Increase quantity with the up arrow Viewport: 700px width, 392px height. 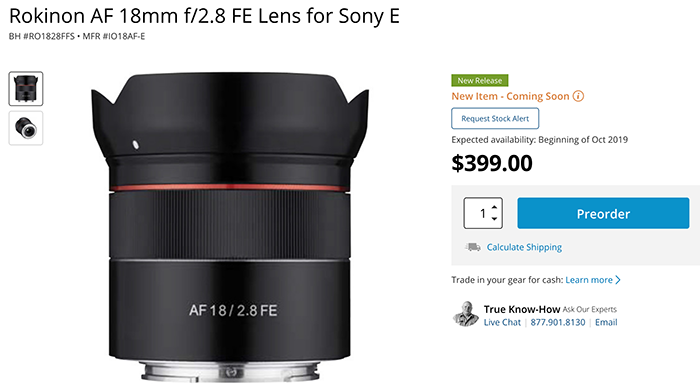click(x=494, y=208)
